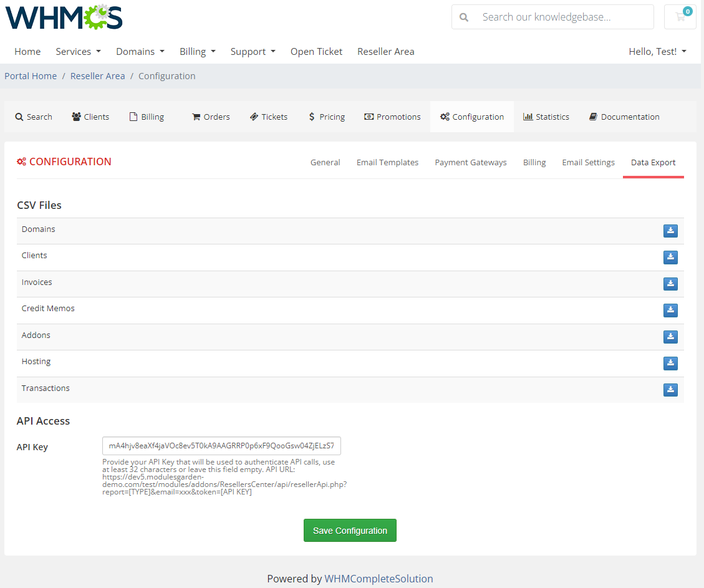Download the Credit Memos CSV file
This screenshot has height=588, width=704.
coord(670,310)
